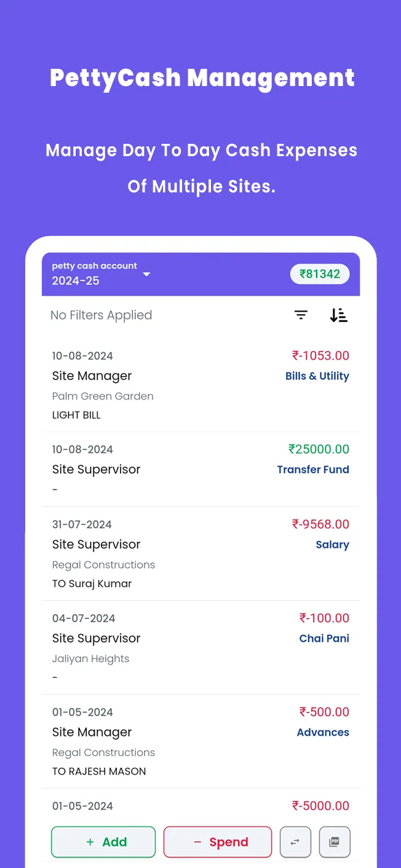Select the Transfer Fund category label

pos(313,469)
